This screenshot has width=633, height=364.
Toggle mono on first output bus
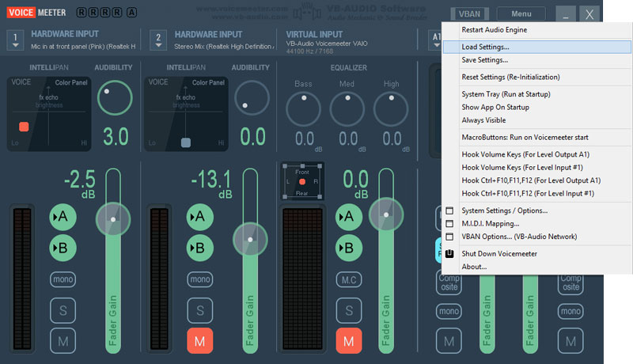point(449,311)
